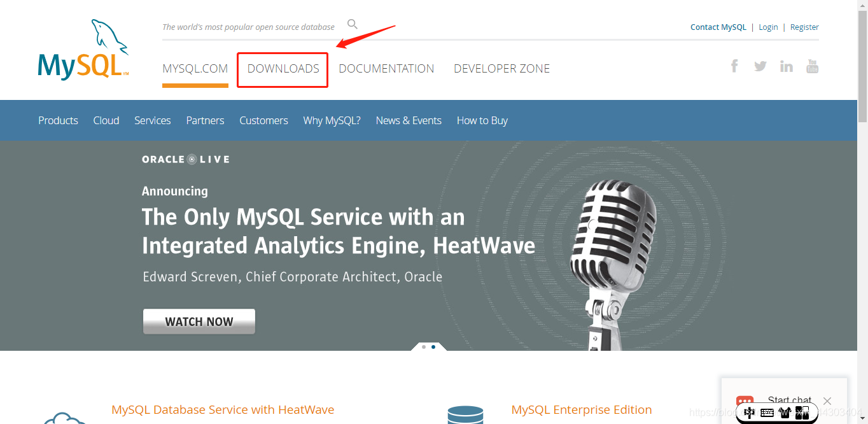Image resolution: width=868 pixels, height=424 pixels.
Task: Open the IME skin shirt icon
Action: coord(785,413)
